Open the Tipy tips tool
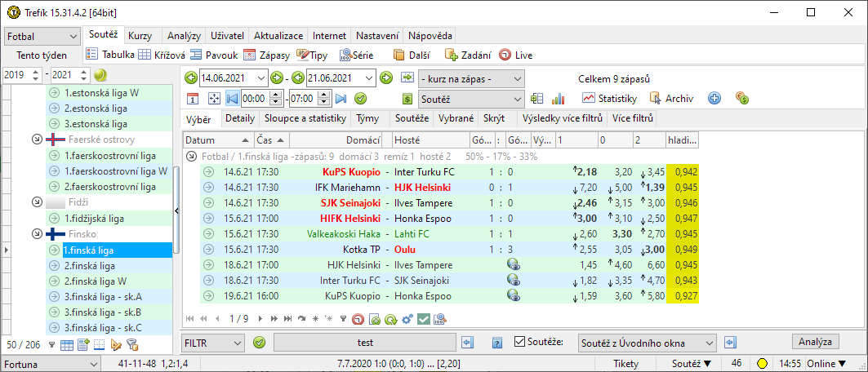Image resolution: width=868 pixels, height=372 pixels. [312, 55]
